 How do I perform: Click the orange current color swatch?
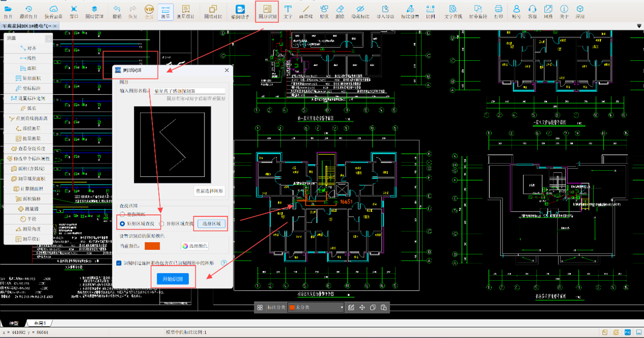point(152,246)
